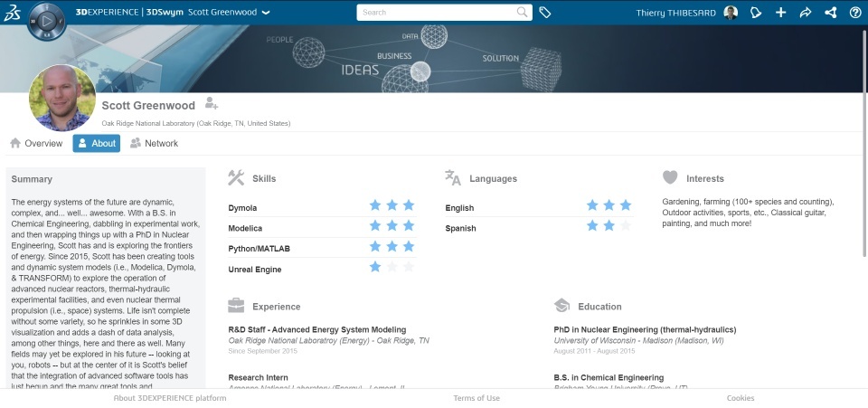Click the tag icon beside search
868x408 pixels.
click(544, 12)
